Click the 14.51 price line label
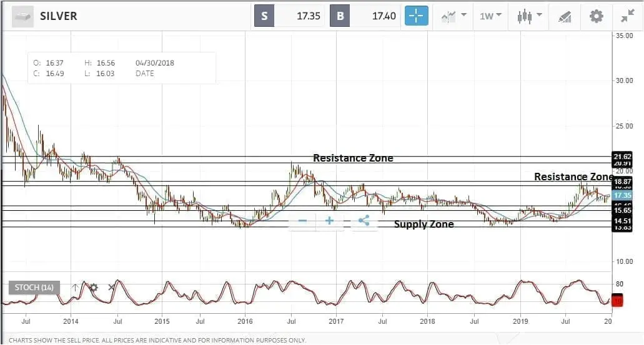 tap(622, 221)
